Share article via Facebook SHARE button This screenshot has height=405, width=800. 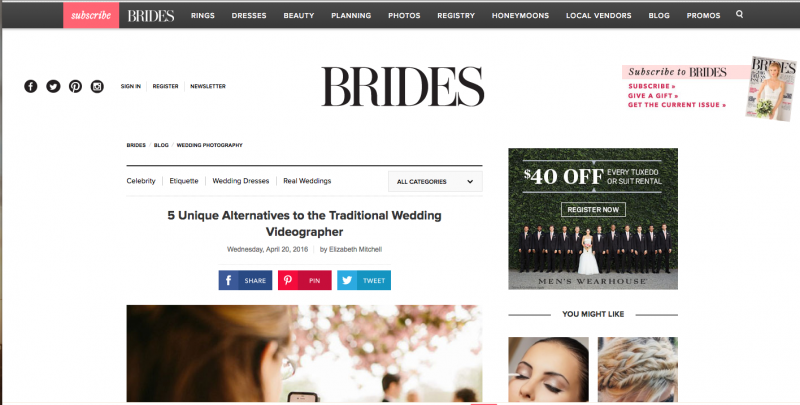coord(245,280)
